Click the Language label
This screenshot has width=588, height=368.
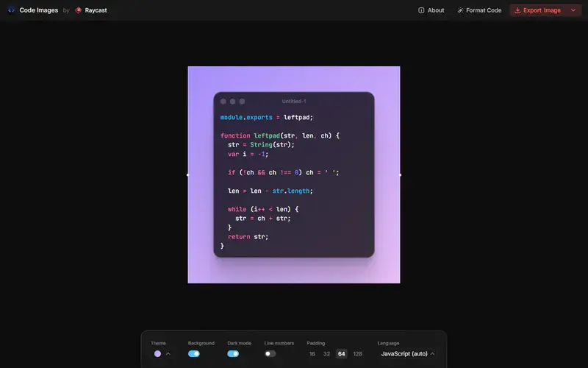(388, 343)
